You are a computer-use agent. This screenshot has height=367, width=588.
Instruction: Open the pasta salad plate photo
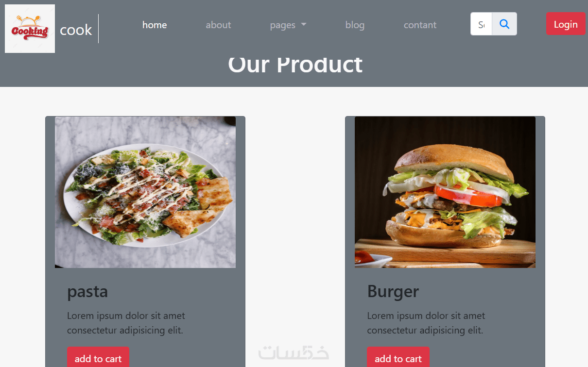[x=145, y=192]
